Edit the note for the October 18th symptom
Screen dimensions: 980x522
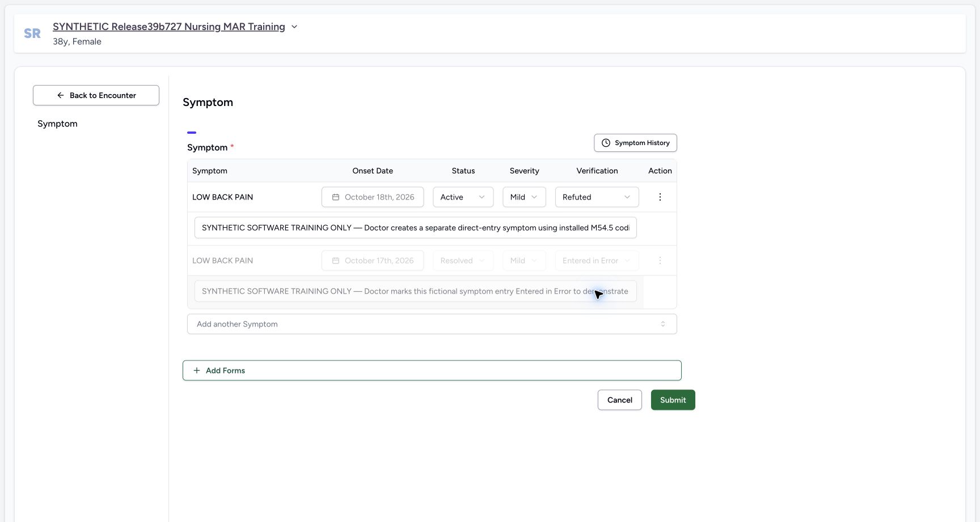(415, 228)
